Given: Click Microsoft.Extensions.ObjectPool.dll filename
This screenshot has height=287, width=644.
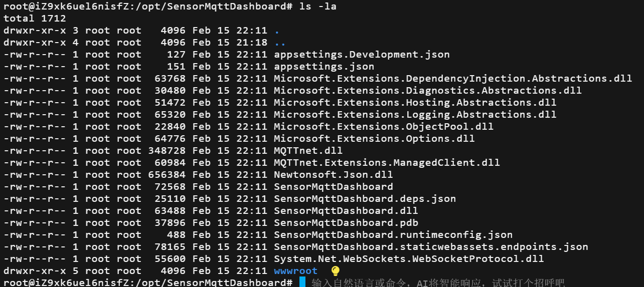Looking at the screenshot, I should 384,127.
